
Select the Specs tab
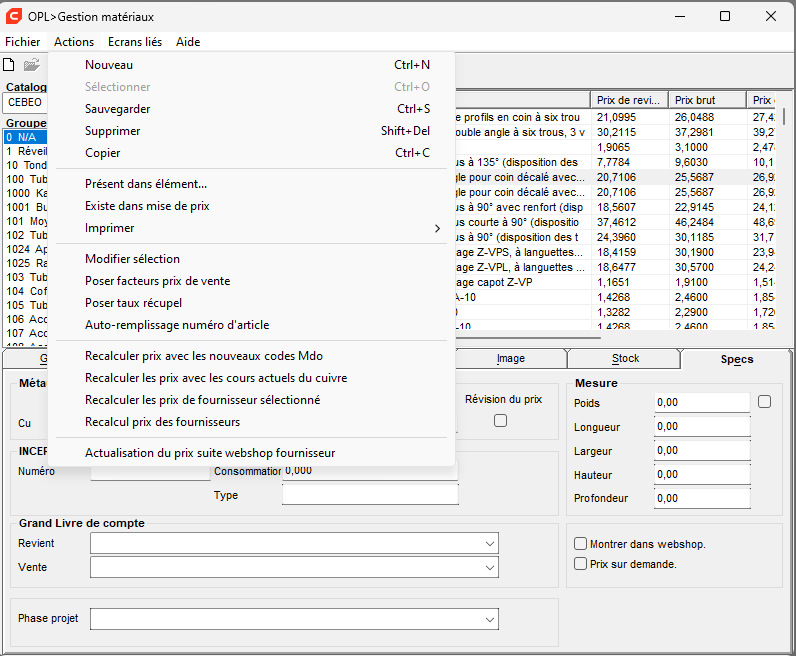(737, 359)
